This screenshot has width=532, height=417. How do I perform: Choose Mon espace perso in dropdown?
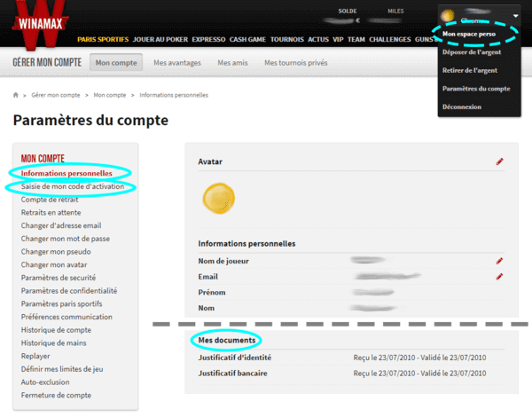click(469, 34)
